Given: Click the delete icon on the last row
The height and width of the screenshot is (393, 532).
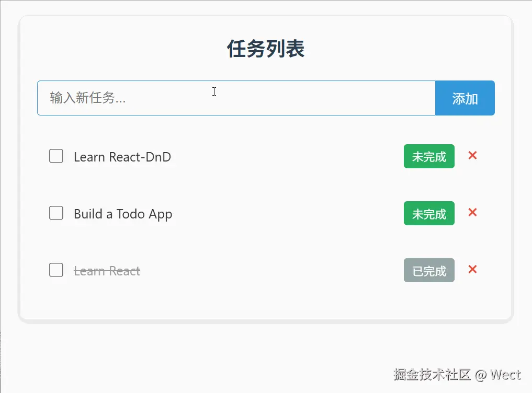Looking at the screenshot, I should pyautogui.click(x=472, y=270).
